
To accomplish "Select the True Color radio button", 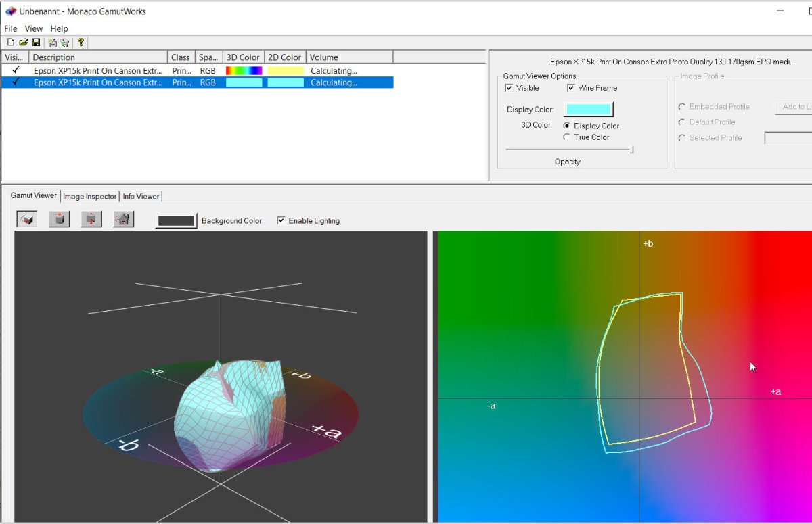I will coord(566,137).
